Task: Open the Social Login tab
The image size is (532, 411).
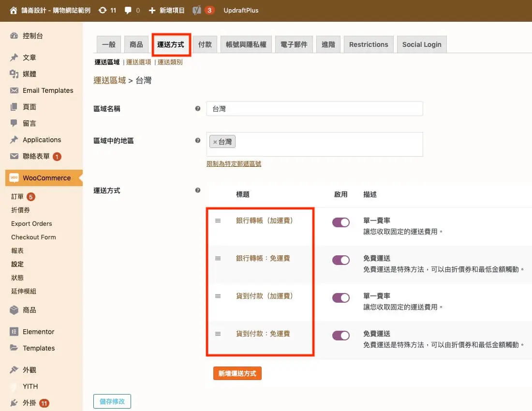Action: click(422, 44)
